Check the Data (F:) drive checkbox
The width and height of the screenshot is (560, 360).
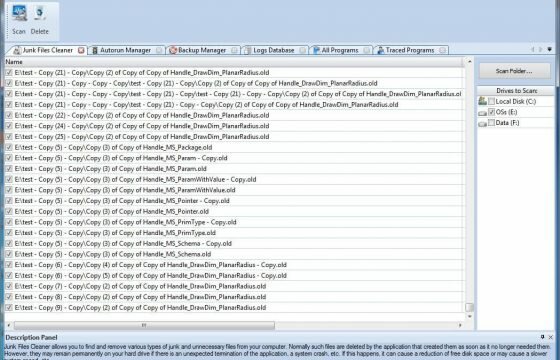coord(491,123)
